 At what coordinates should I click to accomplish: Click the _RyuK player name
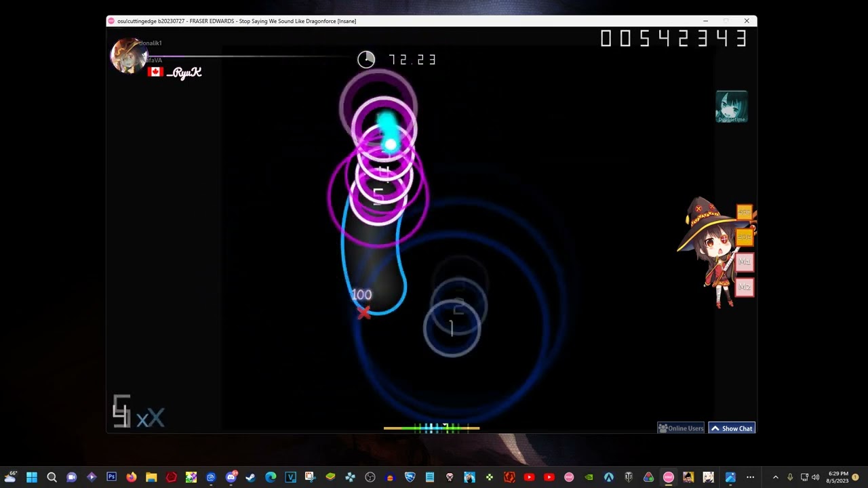pyautogui.click(x=184, y=73)
